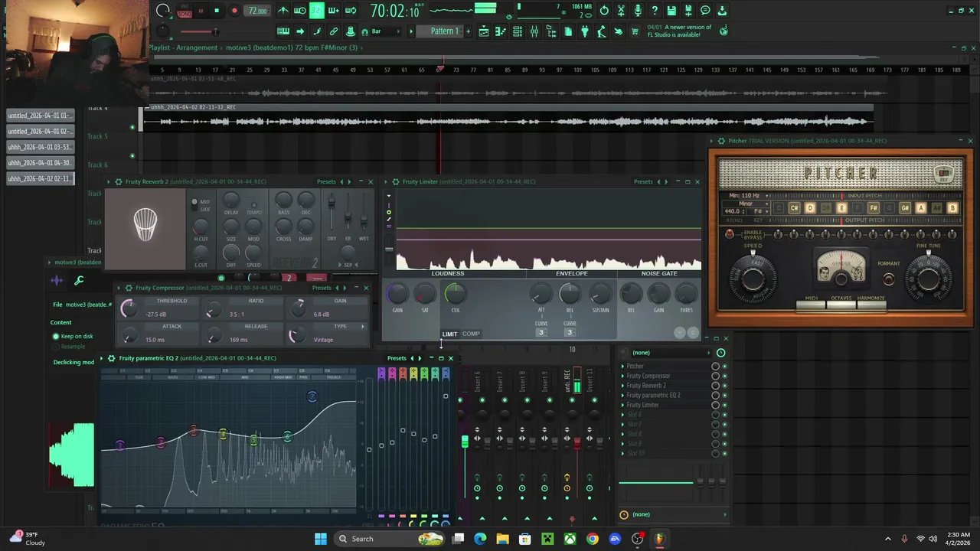
Task: Click the download arrow icon at top right
Action: [x=722, y=11]
